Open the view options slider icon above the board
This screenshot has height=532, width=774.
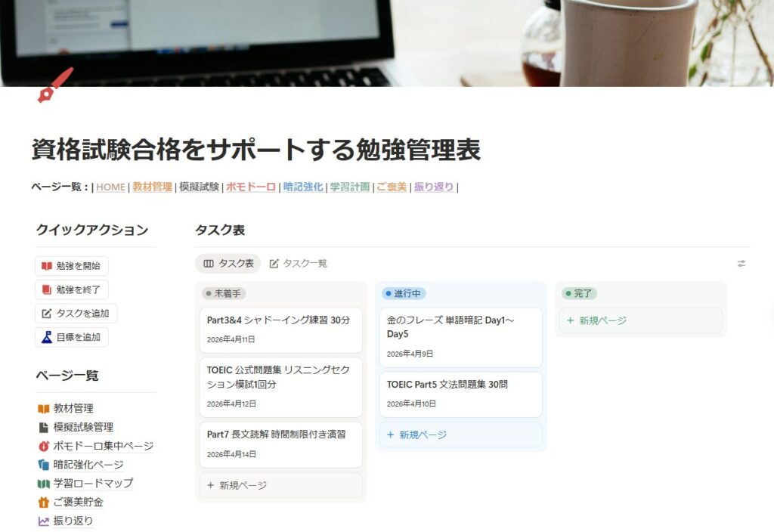(x=741, y=263)
